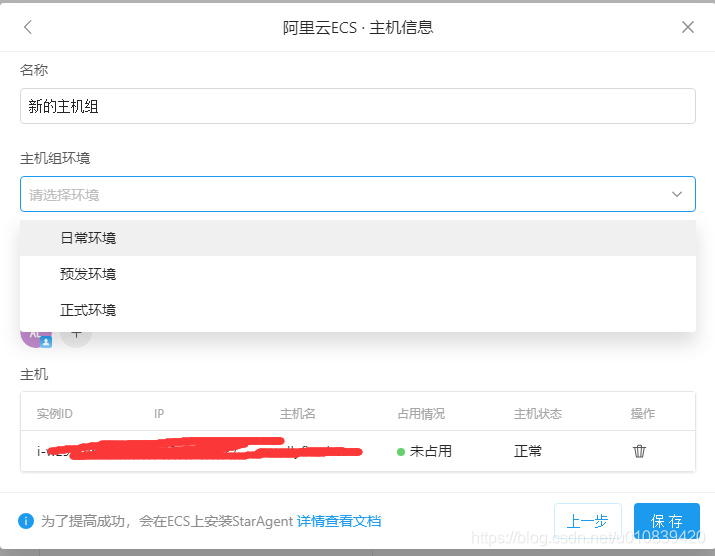Image resolution: width=715 pixels, height=556 pixels.
Task: Add a member with the plus button
Action: tap(76, 337)
